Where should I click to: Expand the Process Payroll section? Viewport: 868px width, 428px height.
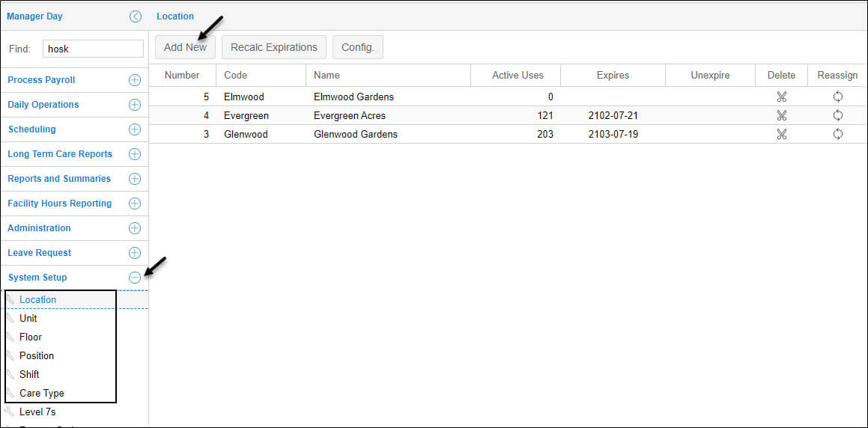135,80
